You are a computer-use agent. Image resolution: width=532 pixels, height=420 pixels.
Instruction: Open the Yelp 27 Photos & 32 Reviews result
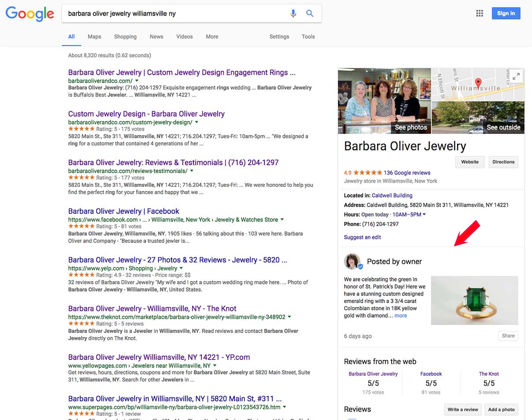pos(178,260)
